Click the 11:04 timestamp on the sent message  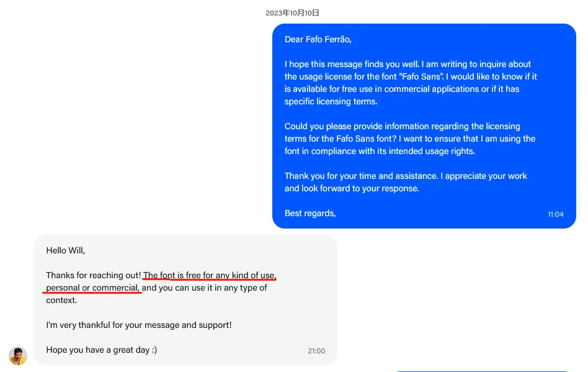tap(555, 214)
